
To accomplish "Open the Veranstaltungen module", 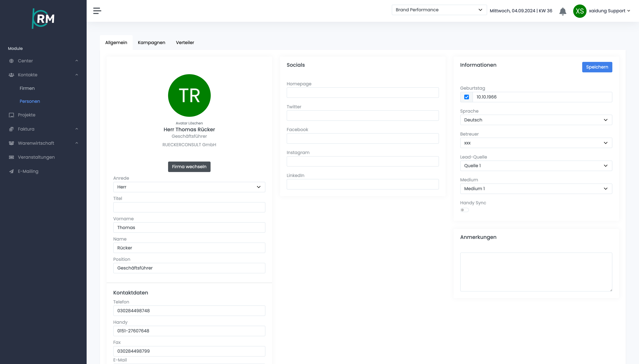I will coord(36,157).
